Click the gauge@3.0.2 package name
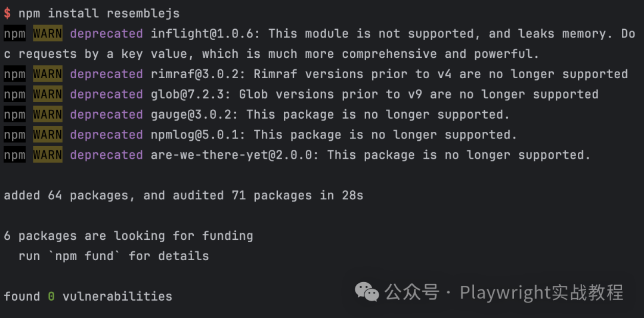The height and width of the screenshot is (318, 644). pyautogui.click(x=194, y=115)
